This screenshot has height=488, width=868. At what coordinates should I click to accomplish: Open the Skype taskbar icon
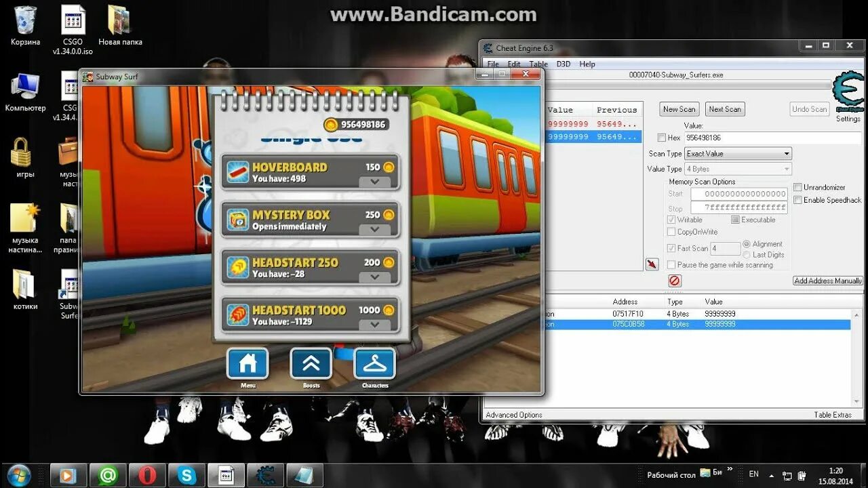click(186, 476)
